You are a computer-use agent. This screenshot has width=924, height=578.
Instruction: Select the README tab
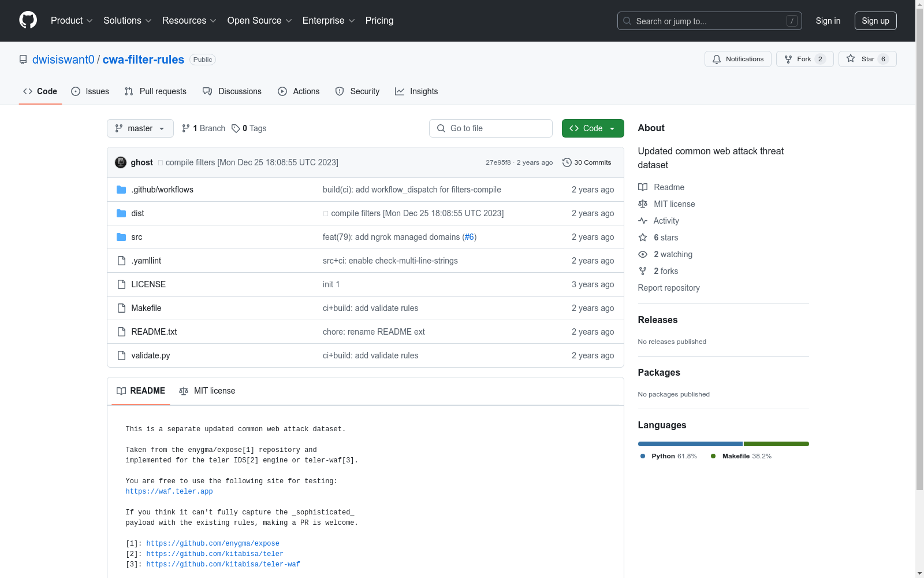coord(141,391)
